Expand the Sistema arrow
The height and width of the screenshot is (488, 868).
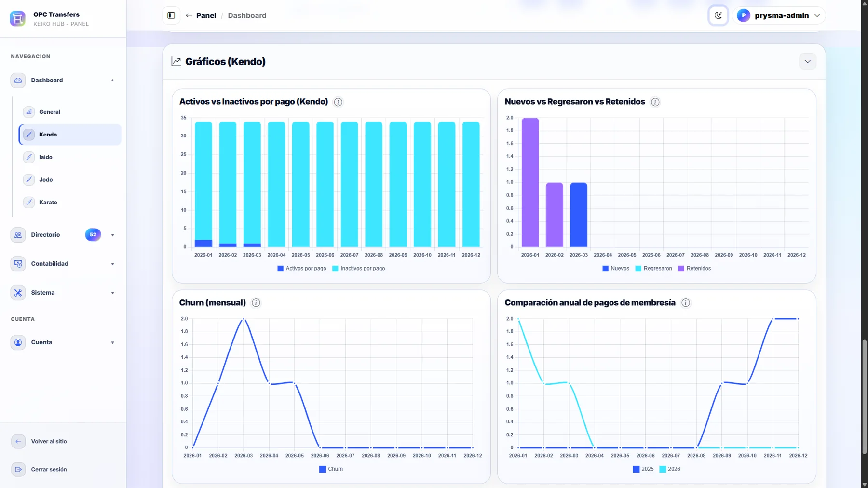click(112, 293)
